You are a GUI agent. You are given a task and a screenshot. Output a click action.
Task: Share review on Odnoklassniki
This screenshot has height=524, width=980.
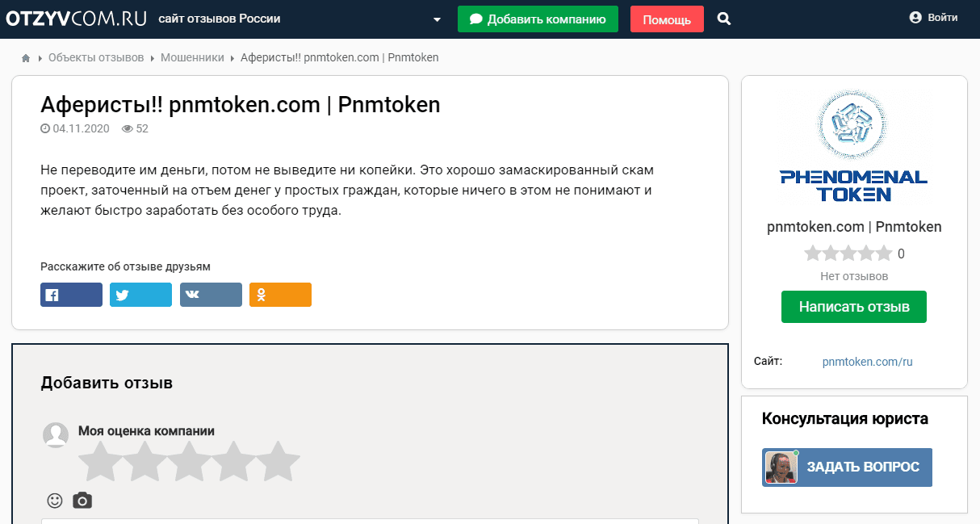coord(280,295)
